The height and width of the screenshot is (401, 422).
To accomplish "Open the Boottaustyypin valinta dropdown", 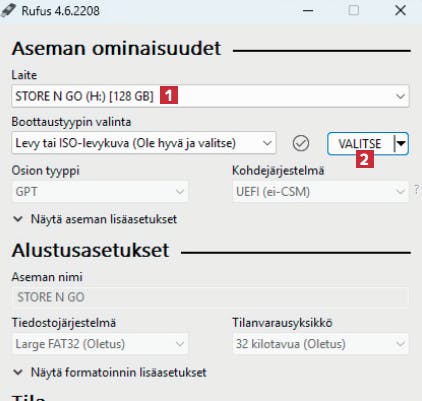I will pyautogui.click(x=144, y=143).
